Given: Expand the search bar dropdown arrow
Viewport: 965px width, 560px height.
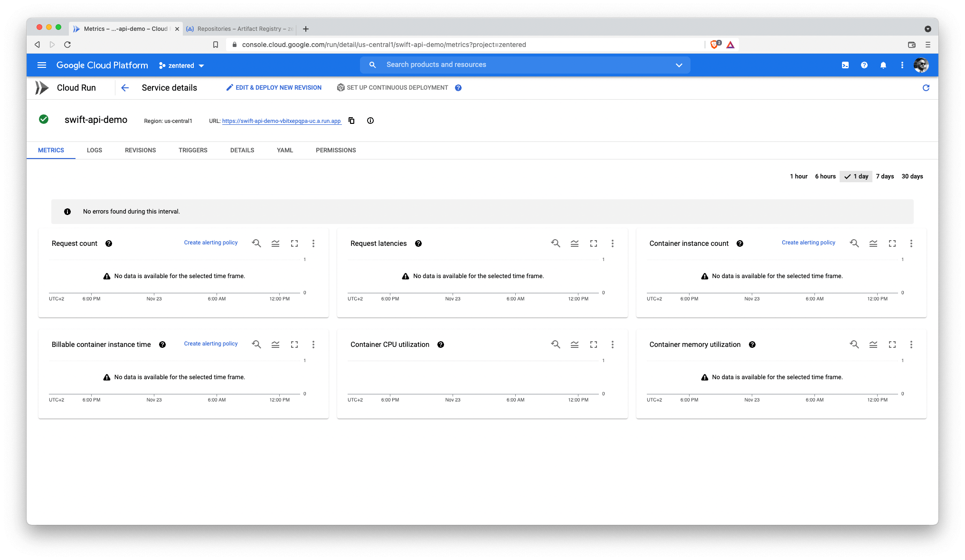Looking at the screenshot, I should coord(679,65).
